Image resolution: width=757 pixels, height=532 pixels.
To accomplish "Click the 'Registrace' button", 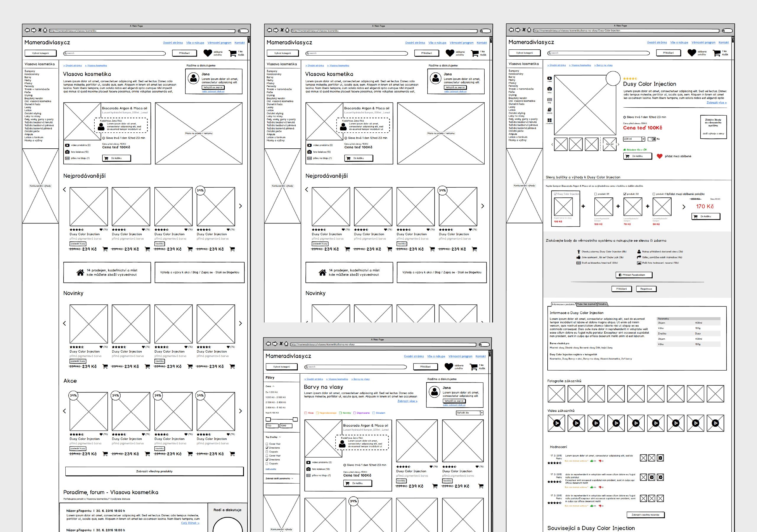I will click(x=646, y=289).
